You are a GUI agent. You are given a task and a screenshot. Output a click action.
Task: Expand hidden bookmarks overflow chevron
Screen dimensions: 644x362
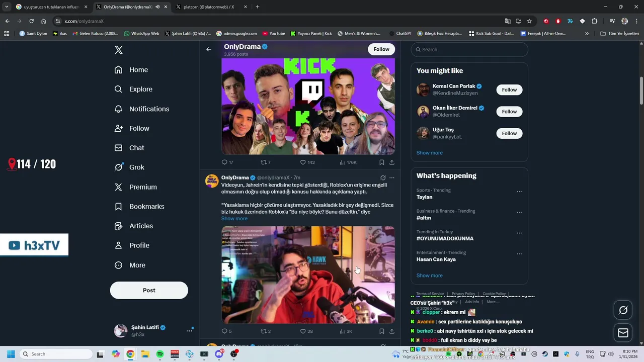587,34
